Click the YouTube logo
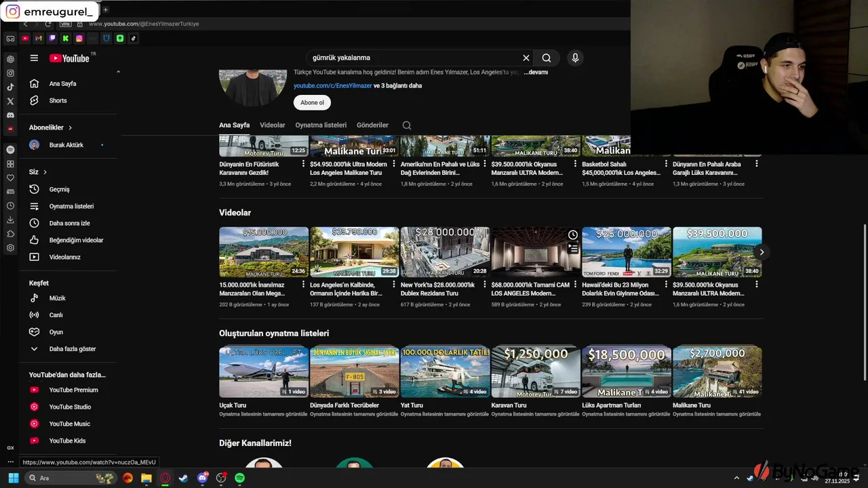Screen dimensions: 868x488 70,58
